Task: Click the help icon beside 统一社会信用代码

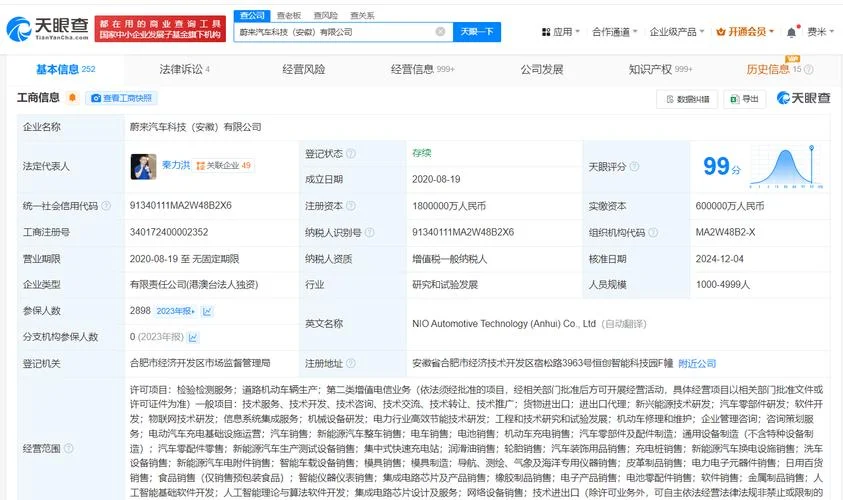Action: [106, 205]
